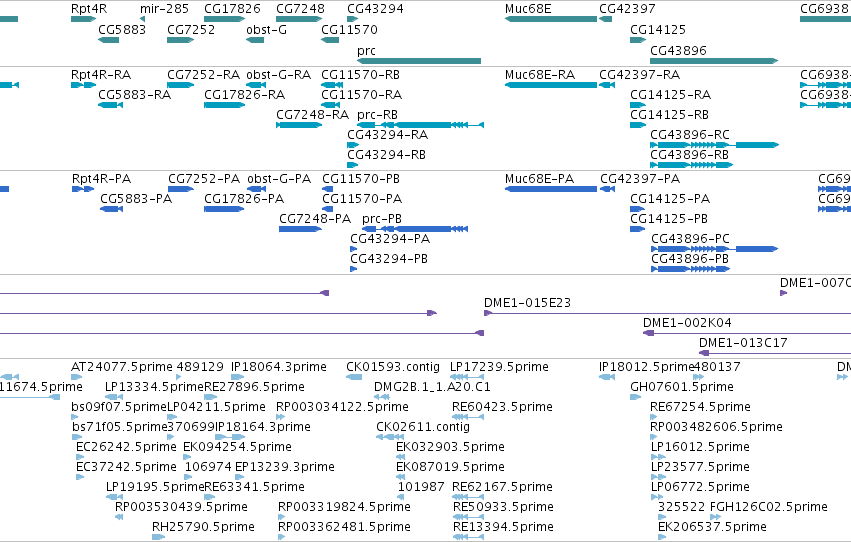Click the CG42397-RA transcript label
The image size is (851, 542).
tap(640, 75)
